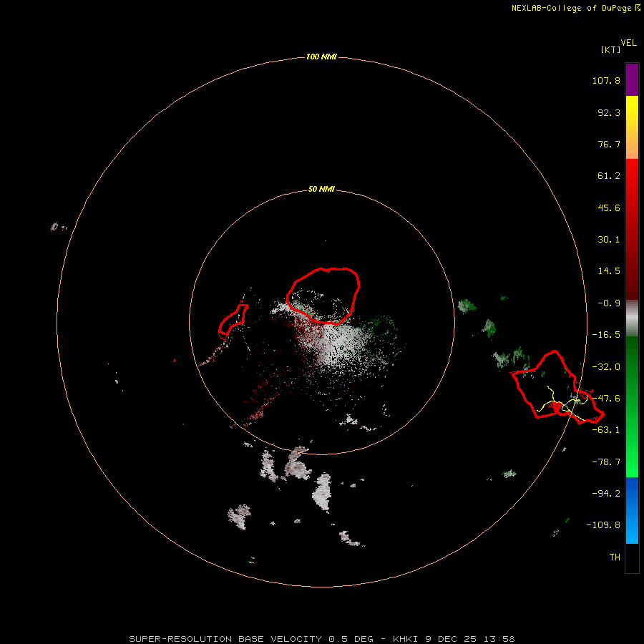The image size is (644, 644).
Task: Click the -78.7 legend value
Action: tap(606, 462)
